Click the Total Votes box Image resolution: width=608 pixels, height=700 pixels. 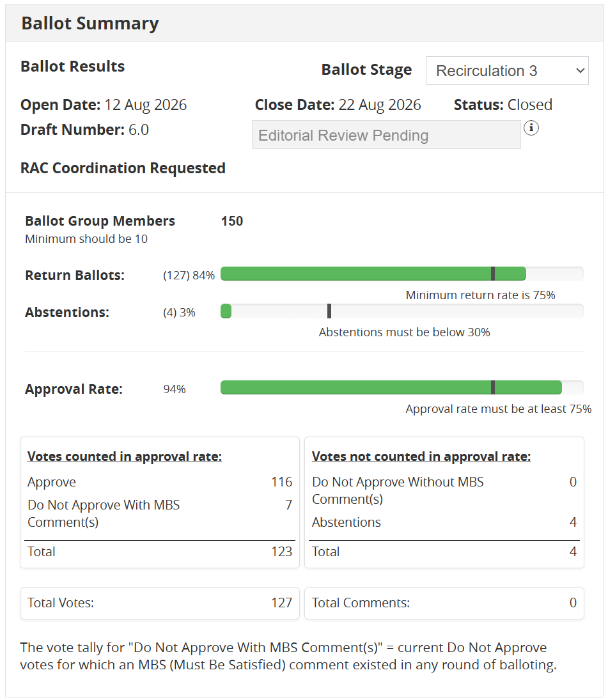tap(159, 603)
